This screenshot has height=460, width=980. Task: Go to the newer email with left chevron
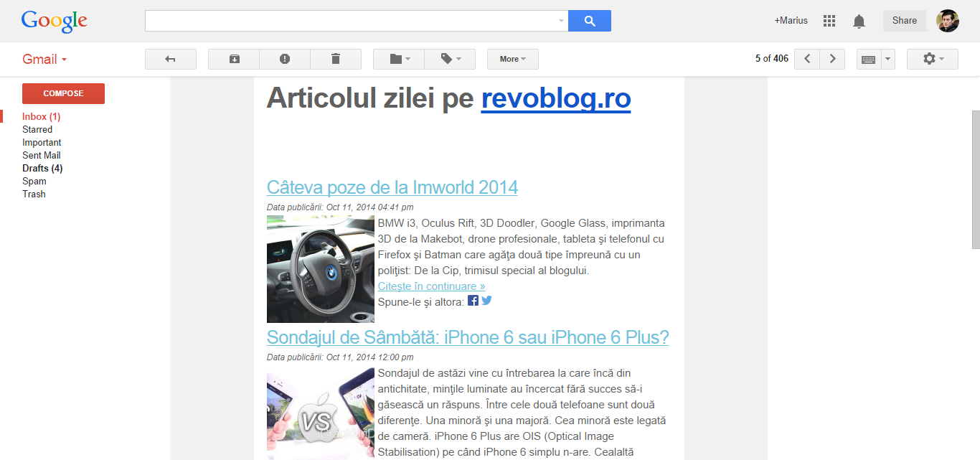[x=807, y=59]
